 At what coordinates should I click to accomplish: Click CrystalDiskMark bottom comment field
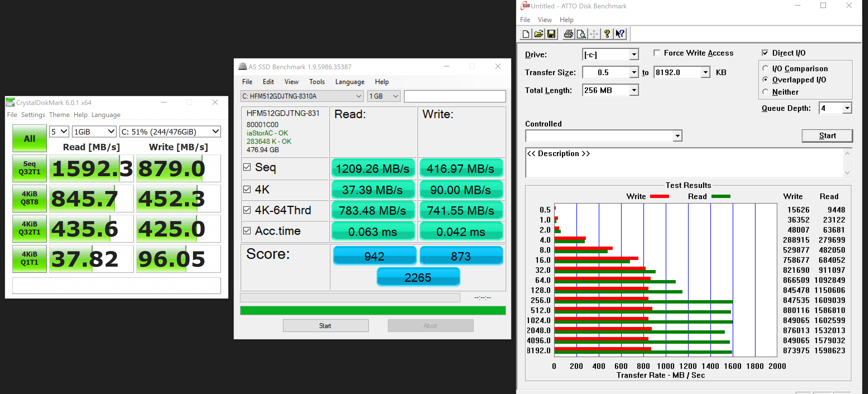pos(117,285)
